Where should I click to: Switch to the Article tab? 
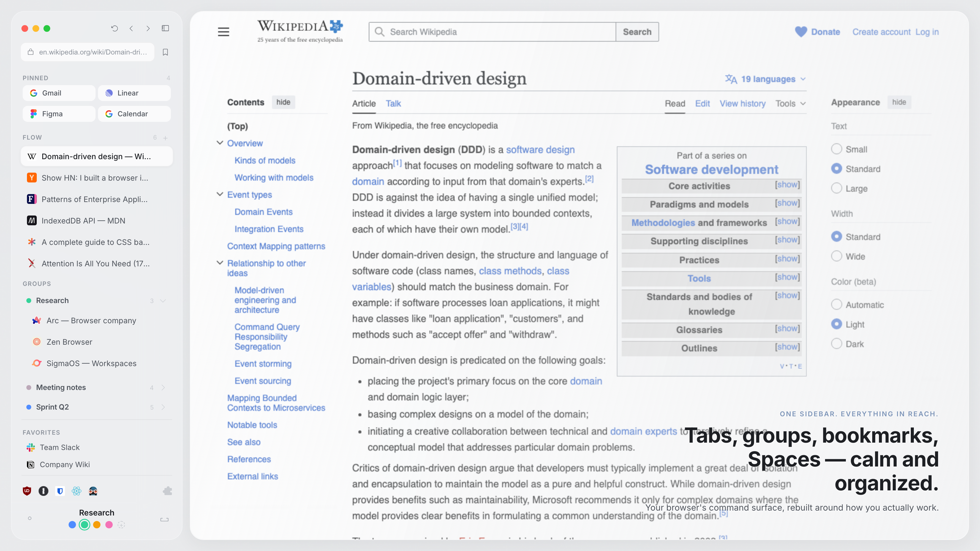pyautogui.click(x=364, y=103)
